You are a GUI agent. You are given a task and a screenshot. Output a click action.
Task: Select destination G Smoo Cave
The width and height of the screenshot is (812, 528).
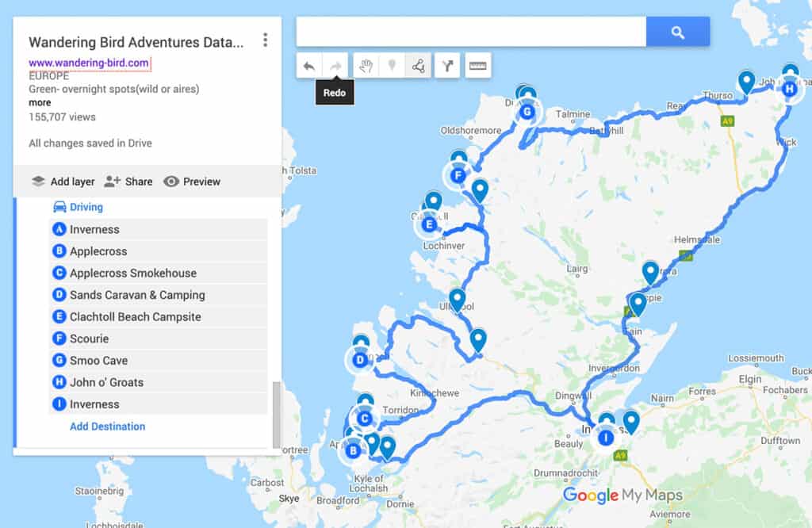pyautogui.click(x=159, y=360)
